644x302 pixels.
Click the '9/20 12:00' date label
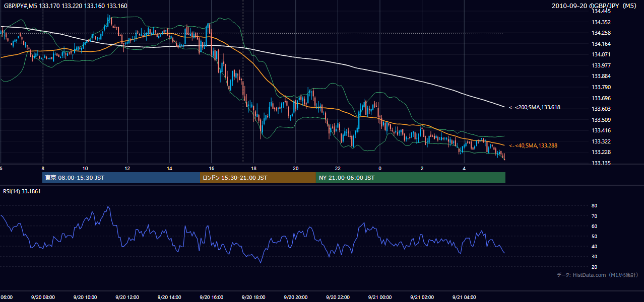click(x=126, y=297)
